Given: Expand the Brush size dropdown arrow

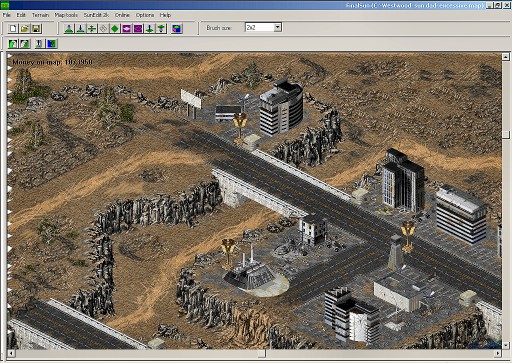Looking at the screenshot, I should 278,27.
